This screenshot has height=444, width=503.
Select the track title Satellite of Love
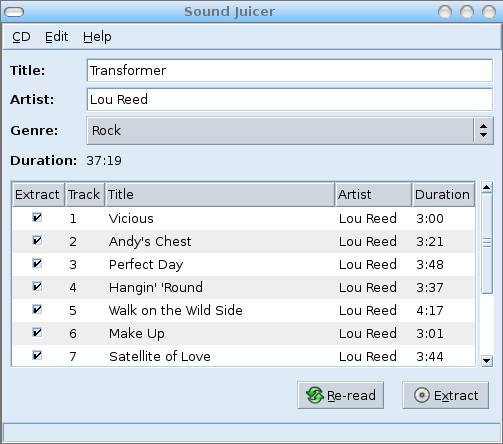(160, 357)
